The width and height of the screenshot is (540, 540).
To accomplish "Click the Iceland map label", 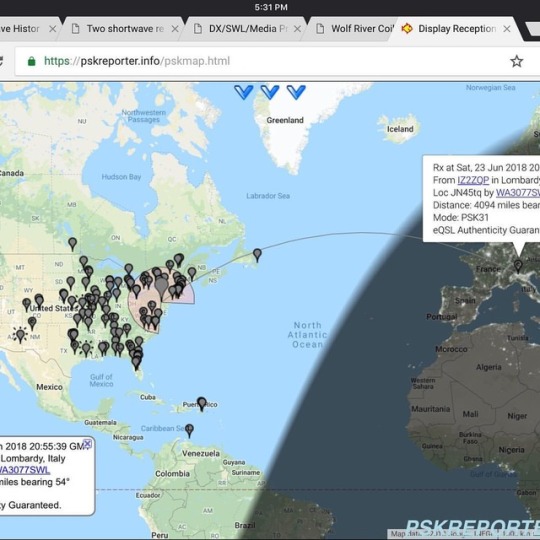I will 400,129.
